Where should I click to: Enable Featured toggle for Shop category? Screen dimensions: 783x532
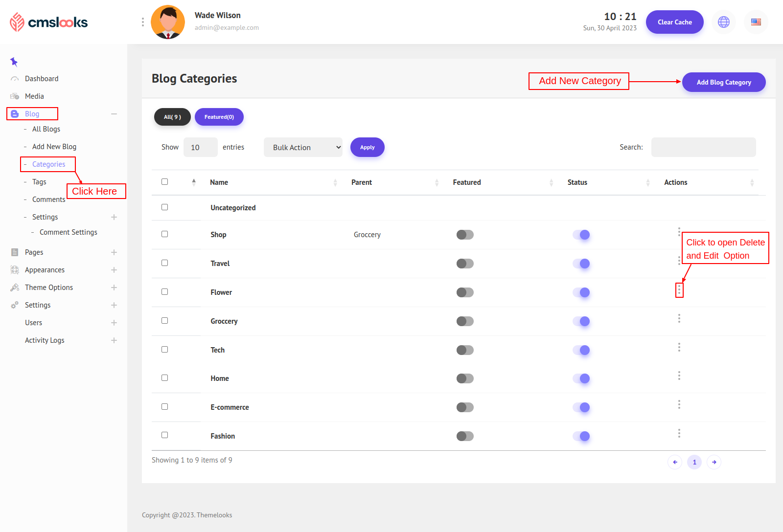click(x=465, y=235)
